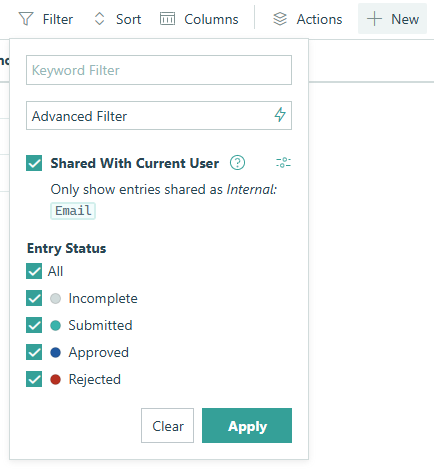
Task: Uncheck the Approved status checkbox
Action: (34, 352)
